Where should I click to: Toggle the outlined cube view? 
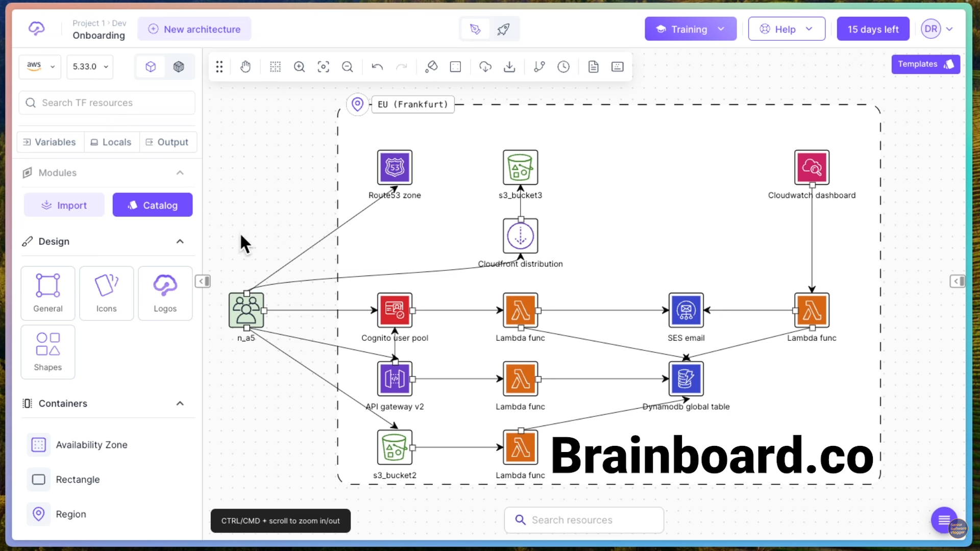tap(151, 67)
